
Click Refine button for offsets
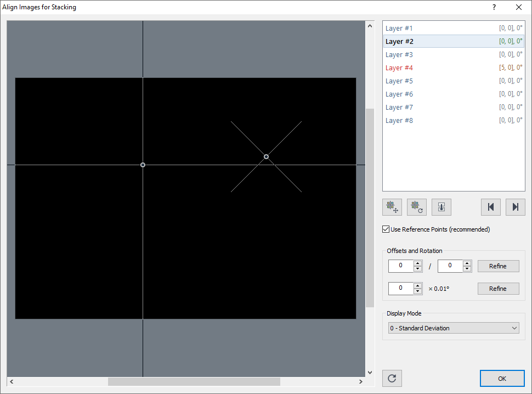[498, 266]
